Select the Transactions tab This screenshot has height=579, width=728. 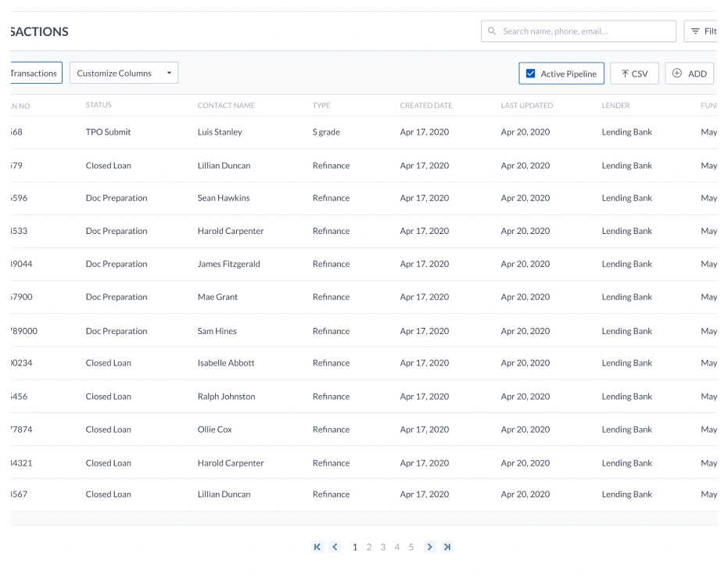34,74
